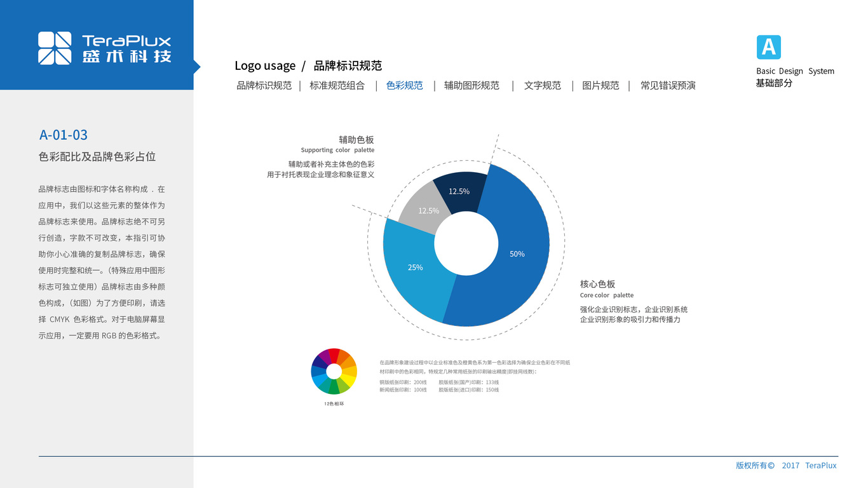Screen dimensions: 868x488
Task: Click the line 用于衬托表现企业理念和象征意义
Action: click(x=321, y=175)
